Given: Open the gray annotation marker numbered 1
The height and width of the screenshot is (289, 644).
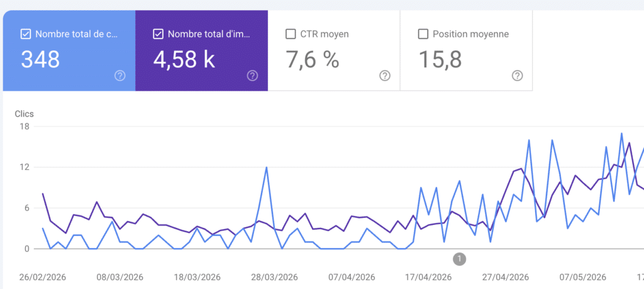Looking at the screenshot, I should click(x=460, y=259).
